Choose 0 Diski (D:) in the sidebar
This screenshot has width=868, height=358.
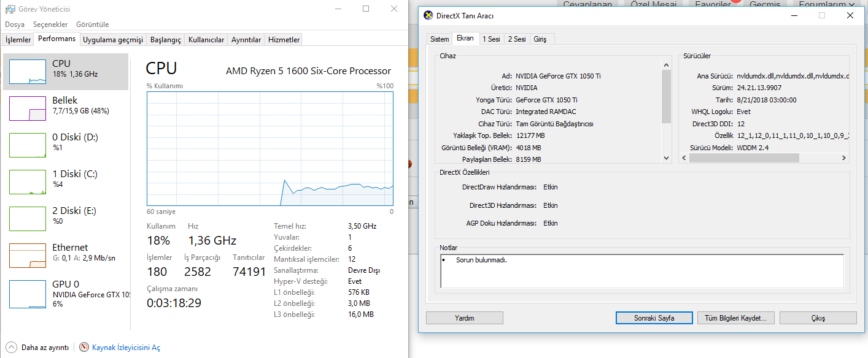pos(66,145)
